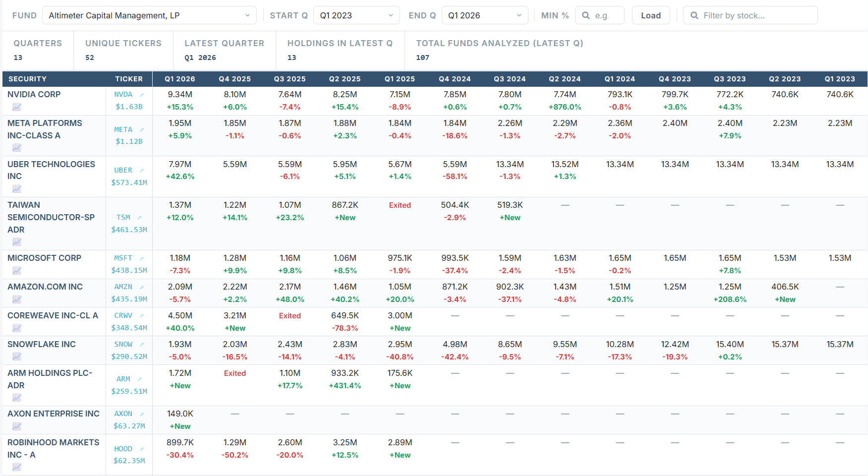Viewport: 868px width, 476px height.
Task: Open AMZN ticker link
Action: click(123, 287)
